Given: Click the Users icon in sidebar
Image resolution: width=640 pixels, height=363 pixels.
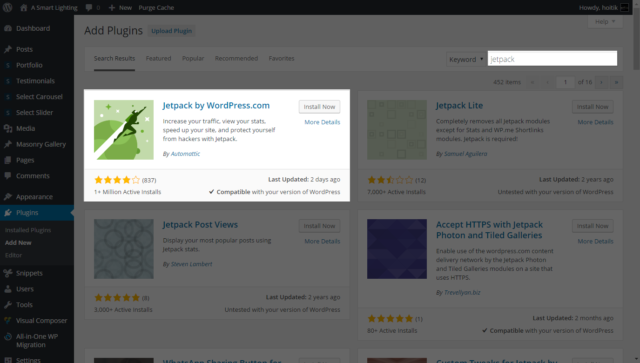Looking at the screenshot, I should [x=8, y=289].
